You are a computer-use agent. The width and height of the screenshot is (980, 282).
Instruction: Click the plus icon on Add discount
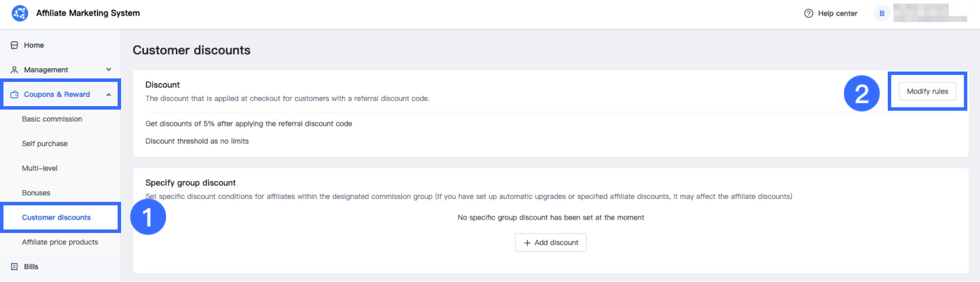(x=527, y=243)
